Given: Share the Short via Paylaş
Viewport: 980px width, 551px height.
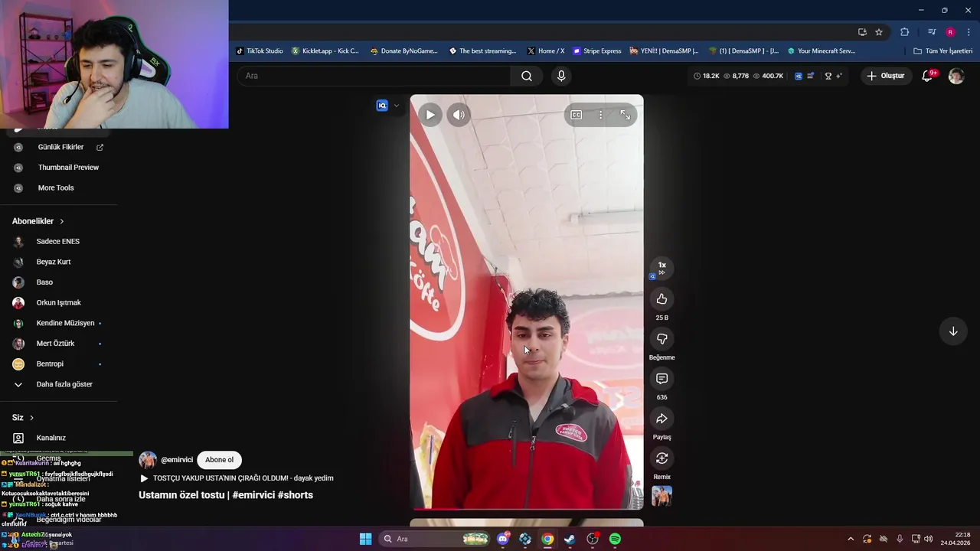Looking at the screenshot, I should pos(662,419).
